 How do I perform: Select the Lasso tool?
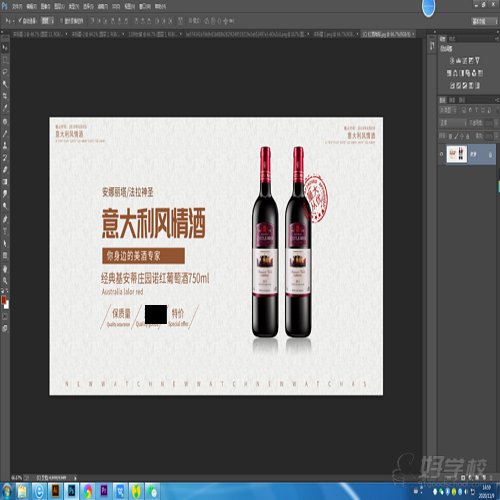5,72
